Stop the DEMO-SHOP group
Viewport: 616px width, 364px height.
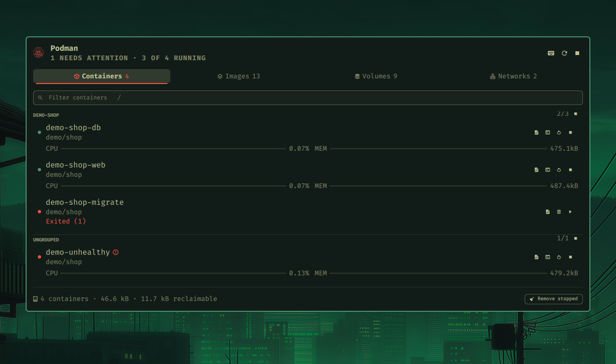tap(575, 114)
